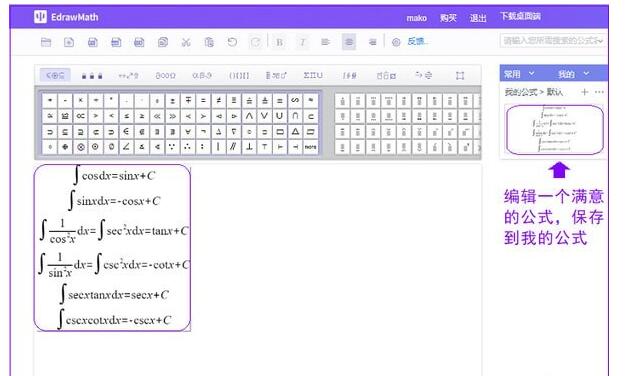Add a formula with the + button
The height and width of the screenshot is (376, 628).
(x=585, y=92)
